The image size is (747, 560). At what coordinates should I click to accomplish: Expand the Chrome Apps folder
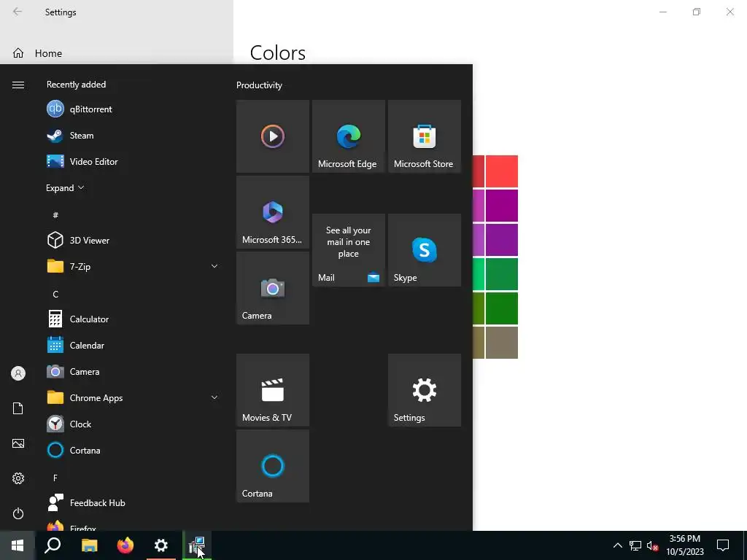click(214, 397)
